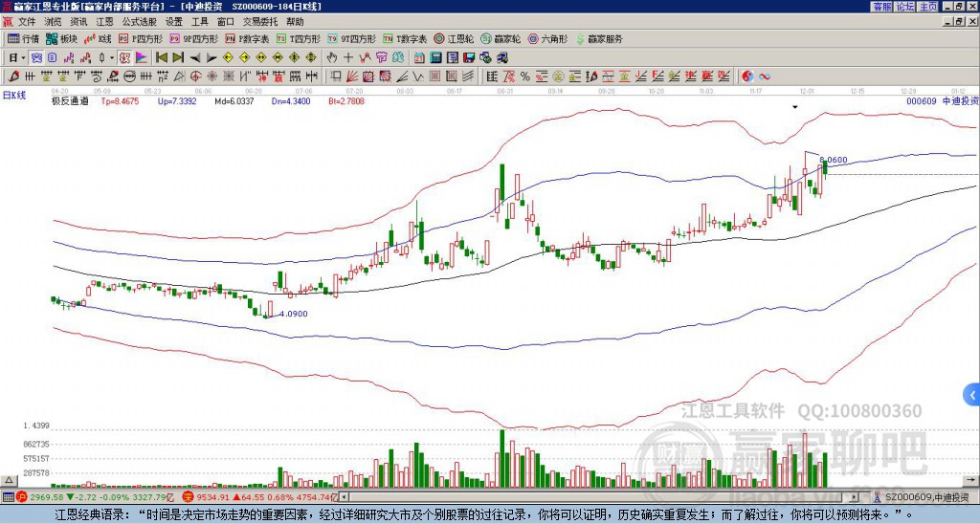The width and height of the screenshot is (980, 524).
Task: Click the 4.0900 low price label
Action: point(294,314)
